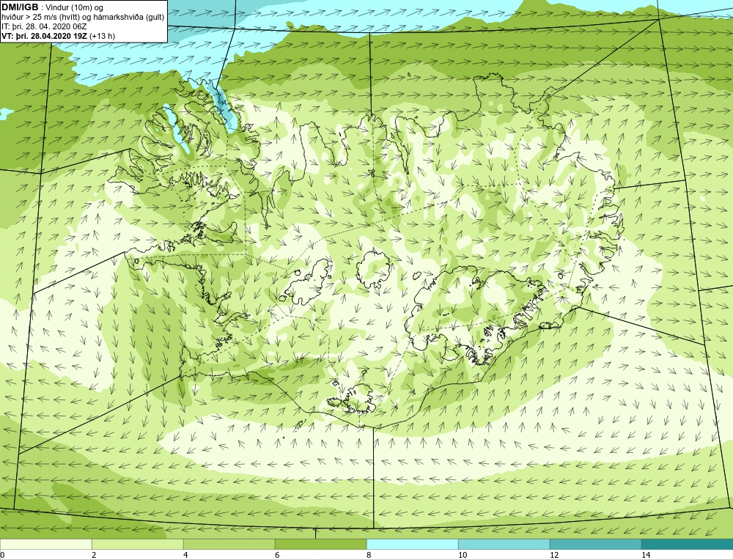Click the DMI/IGB title text
The height and width of the screenshot is (560, 733).
tap(20, 7)
